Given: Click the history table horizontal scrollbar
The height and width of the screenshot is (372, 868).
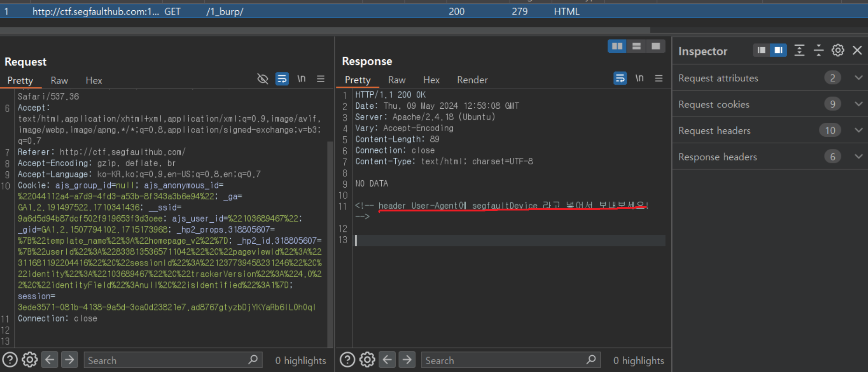Looking at the screenshot, I should [x=325, y=30].
